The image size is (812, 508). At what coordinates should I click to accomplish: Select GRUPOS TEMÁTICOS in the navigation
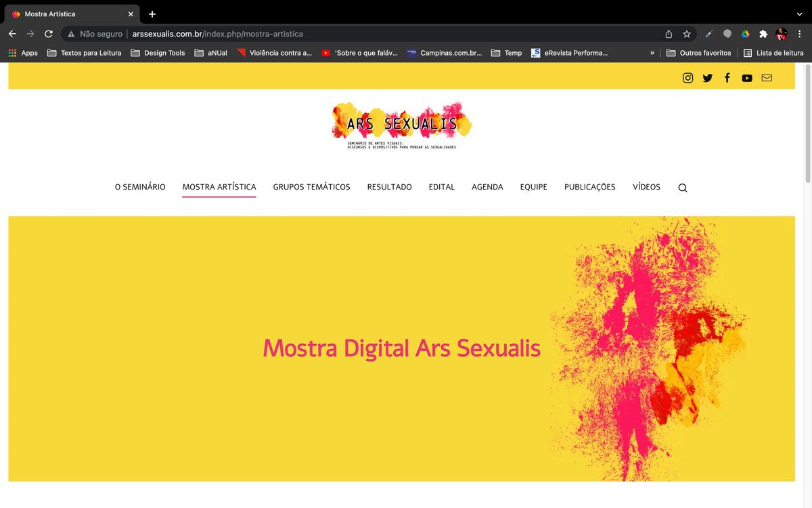[x=311, y=187]
